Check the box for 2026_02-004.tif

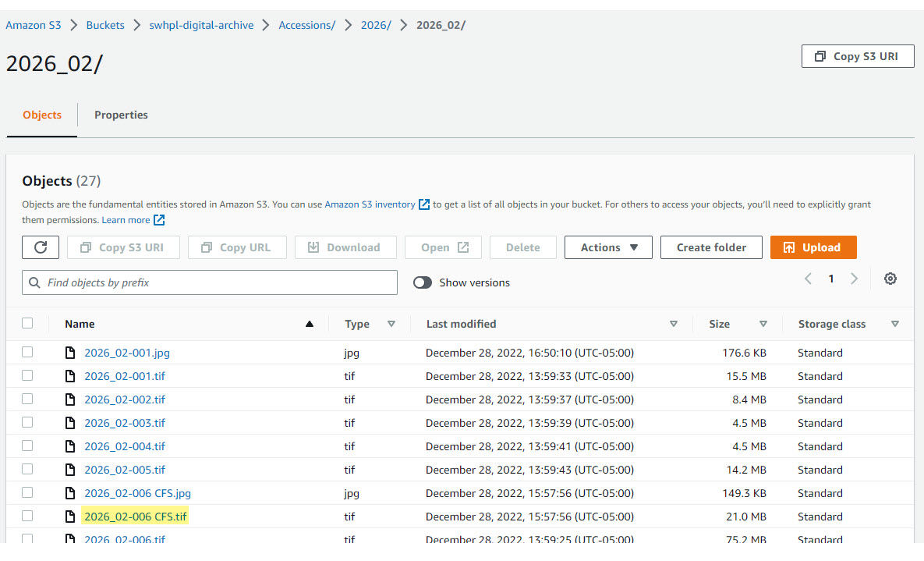[27, 446]
